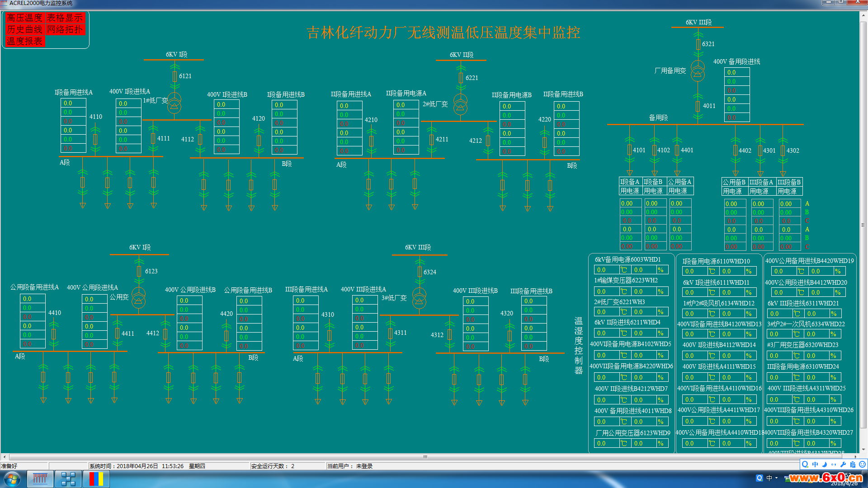
Task: Click the 2#低厂变 transformer symbol
Action: (x=461, y=104)
